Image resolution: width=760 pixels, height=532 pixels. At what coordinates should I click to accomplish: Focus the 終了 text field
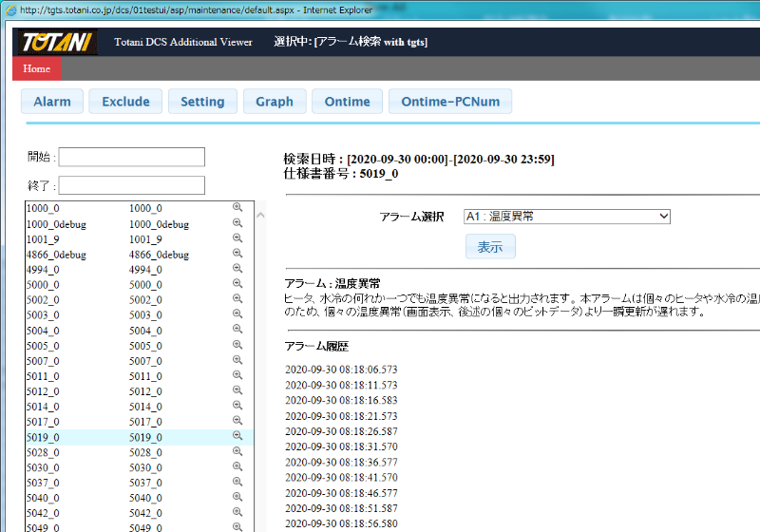click(x=132, y=185)
